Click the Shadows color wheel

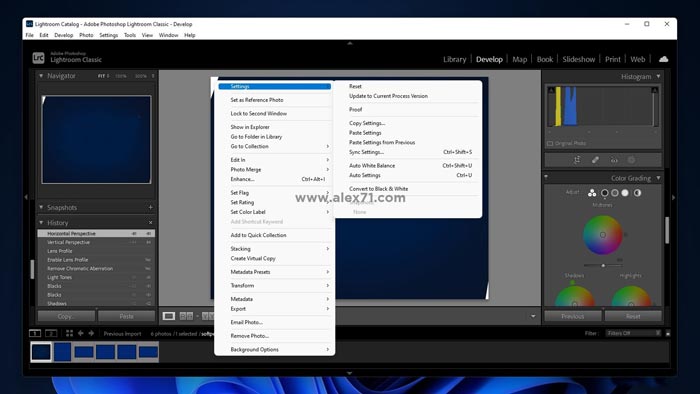point(575,296)
